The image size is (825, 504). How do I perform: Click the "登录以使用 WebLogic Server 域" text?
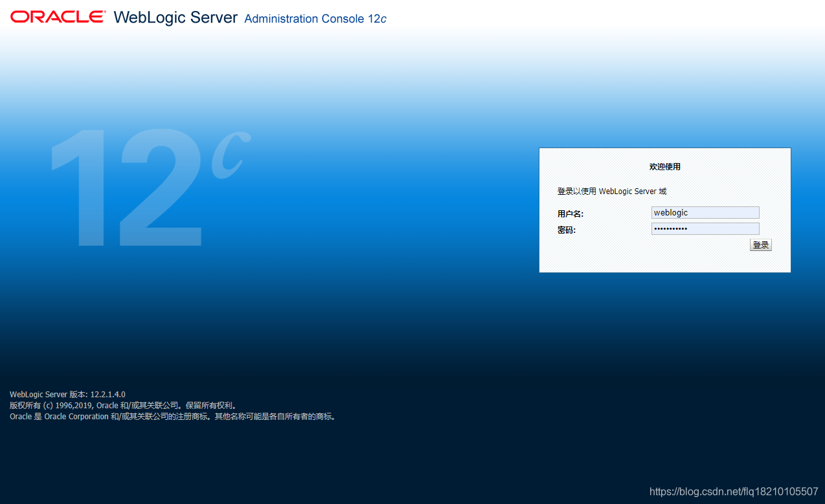point(612,192)
